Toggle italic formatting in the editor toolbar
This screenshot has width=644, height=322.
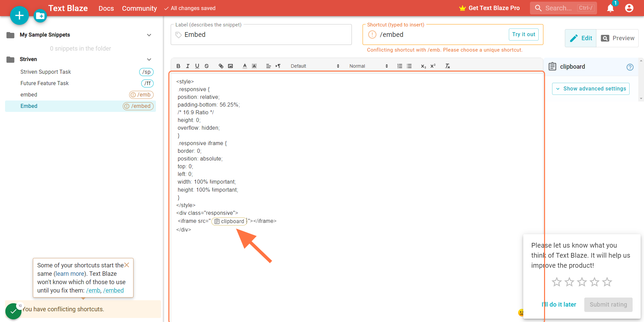click(x=188, y=66)
